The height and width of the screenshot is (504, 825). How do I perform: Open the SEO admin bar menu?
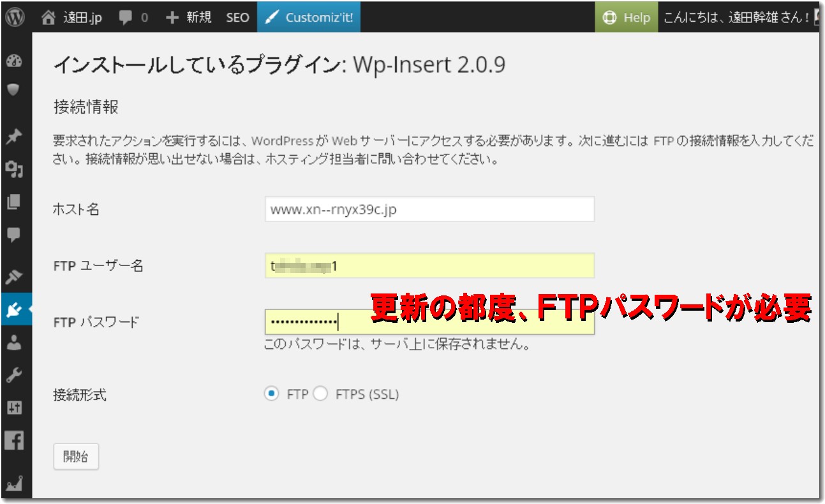click(x=236, y=17)
